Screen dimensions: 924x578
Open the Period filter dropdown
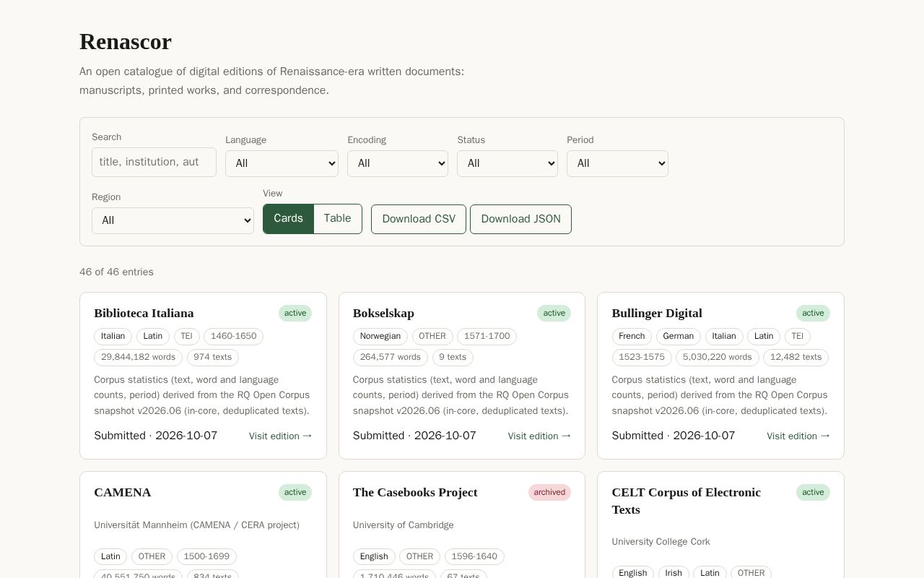pos(617,163)
